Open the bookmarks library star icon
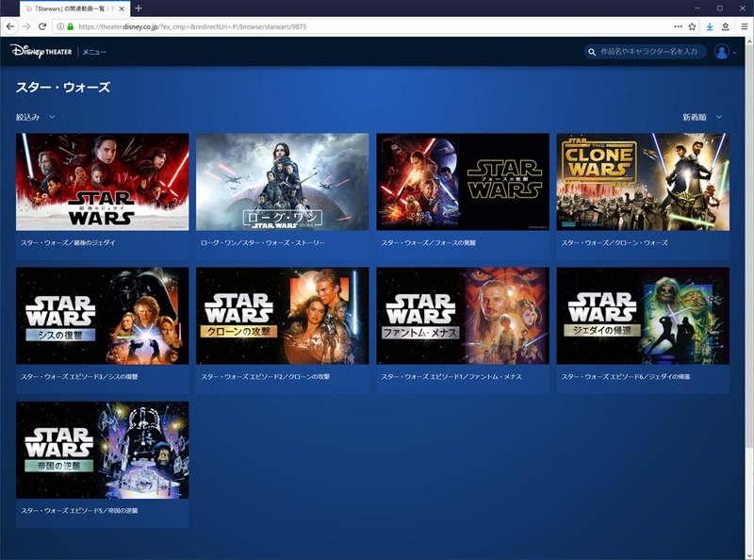This screenshot has width=754, height=560. coord(725,26)
